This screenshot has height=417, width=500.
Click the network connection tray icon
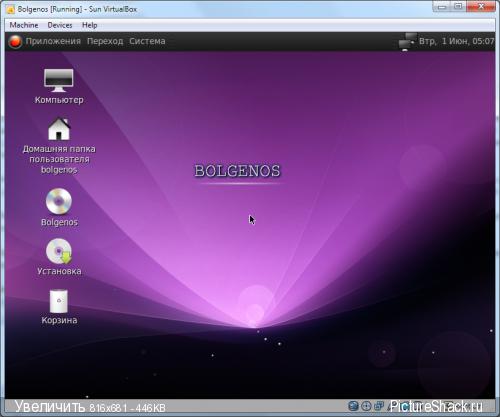(407, 42)
